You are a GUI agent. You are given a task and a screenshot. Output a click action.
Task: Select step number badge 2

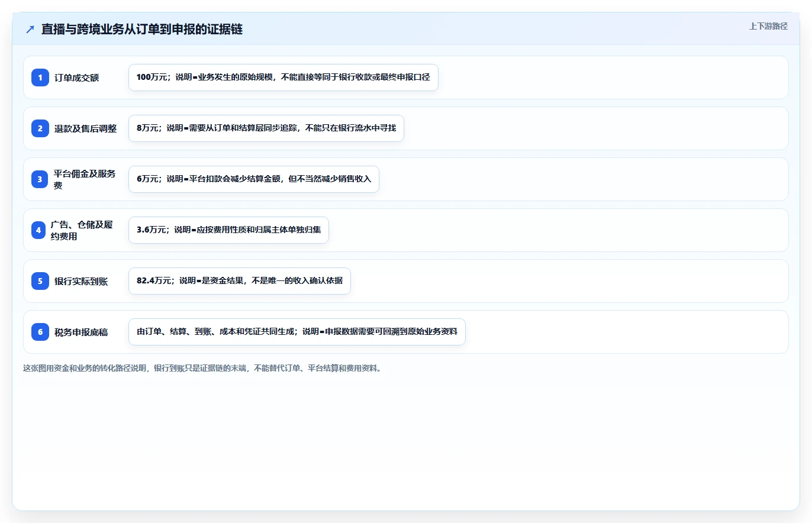(x=40, y=128)
